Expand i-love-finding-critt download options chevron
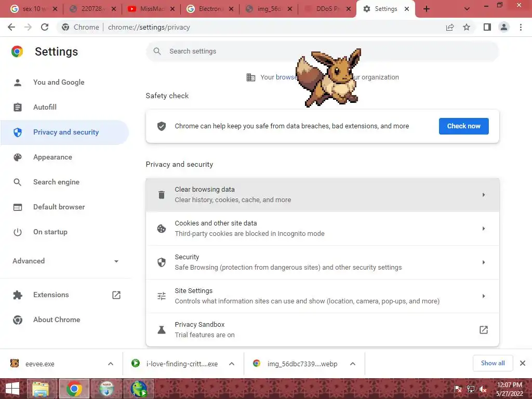Viewport: 532px width, 399px height. coord(232,364)
